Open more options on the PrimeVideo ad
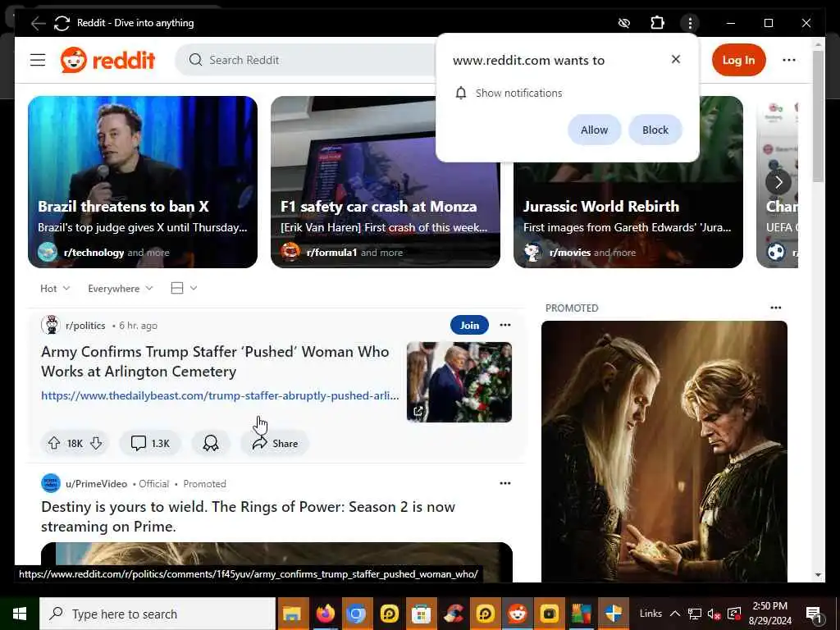 pos(504,483)
